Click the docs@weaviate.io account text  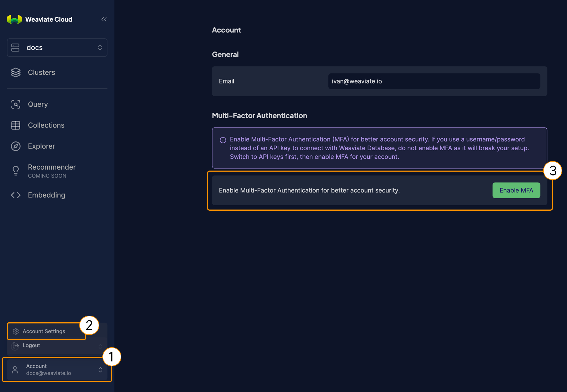click(x=49, y=373)
